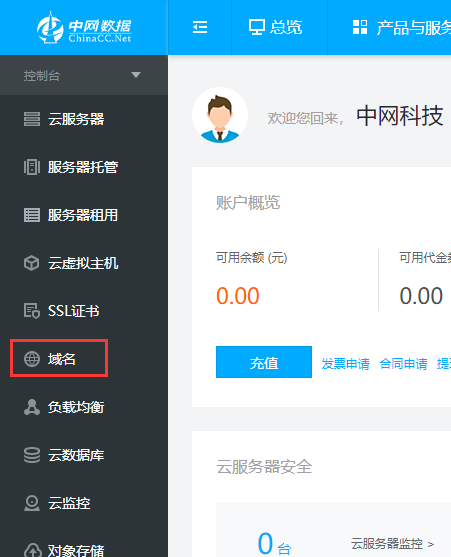The height and width of the screenshot is (557, 451).
Task: Click the 中网数据 ChinaCC.Net logo
Action: pyautogui.click(x=84, y=27)
